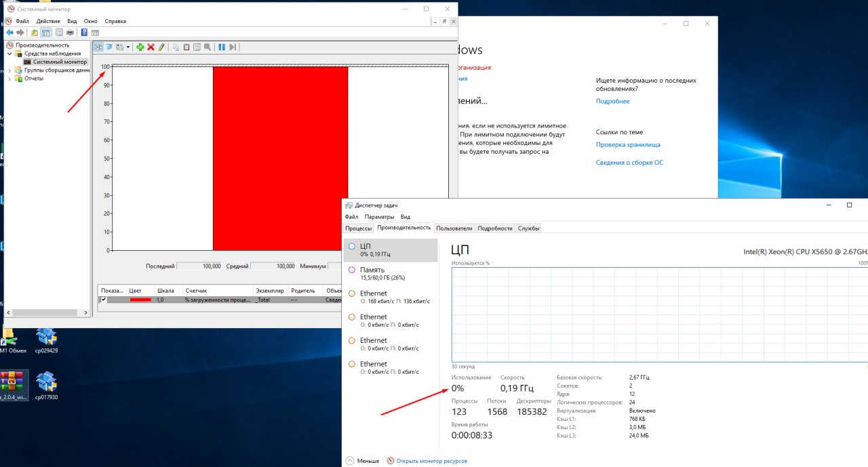
Task: Click the Change graph type icon
Action: (x=119, y=47)
